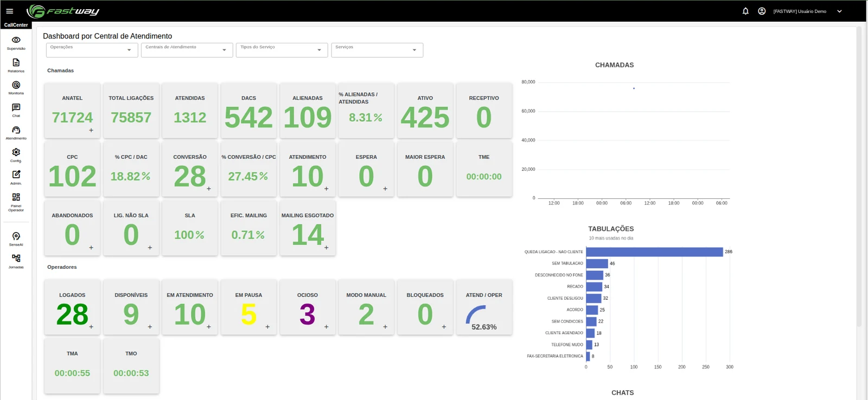Expand the EM PAUSA card plus icon
This screenshot has width=868, height=400.
[267, 327]
